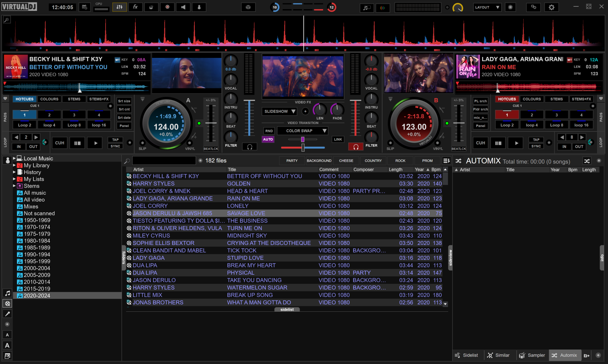Toggle master tempo MT on deck A
Screen dimensions: 608x364
[x=117, y=60]
